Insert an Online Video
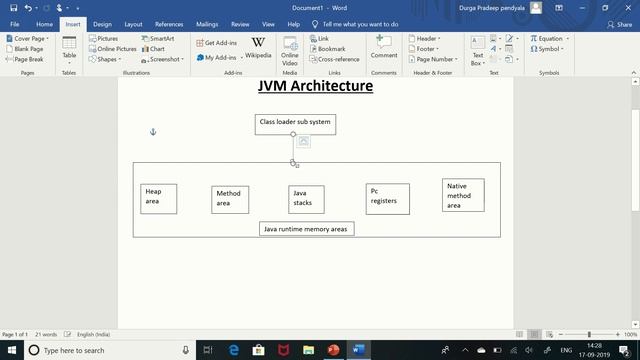The width and height of the screenshot is (640, 360). (x=290, y=51)
